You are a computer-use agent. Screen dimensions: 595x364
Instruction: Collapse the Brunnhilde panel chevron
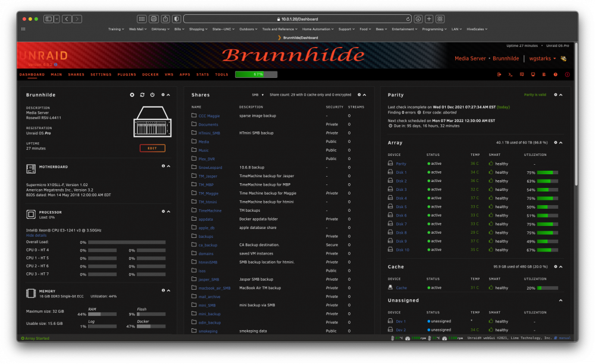[x=168, y=95]
